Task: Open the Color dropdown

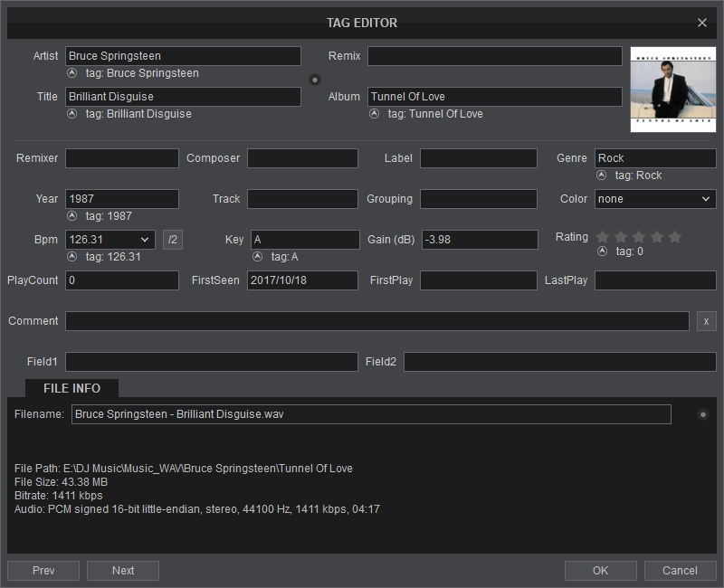Action: click(x=655, y=199)
